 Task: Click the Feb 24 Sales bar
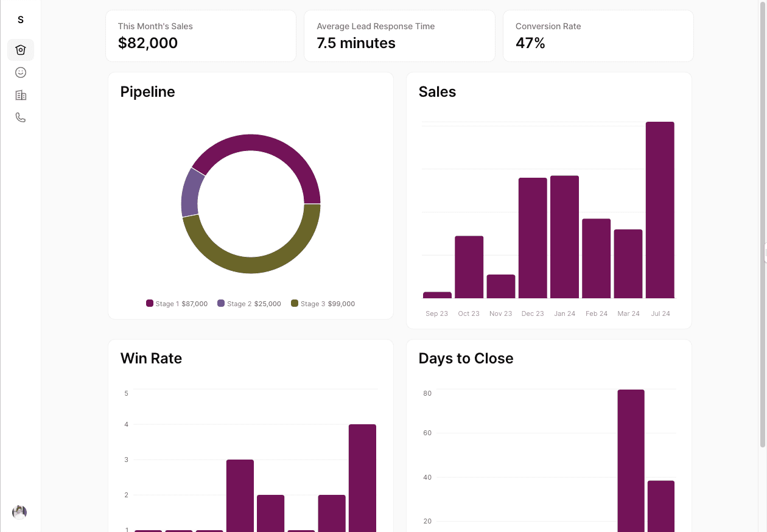(597, 259)
